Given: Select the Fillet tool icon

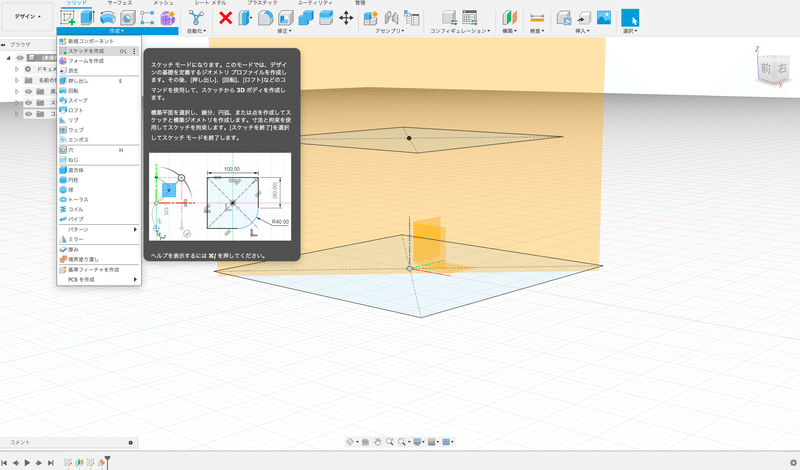Looking at the screenshot, I should click(265, 18).
